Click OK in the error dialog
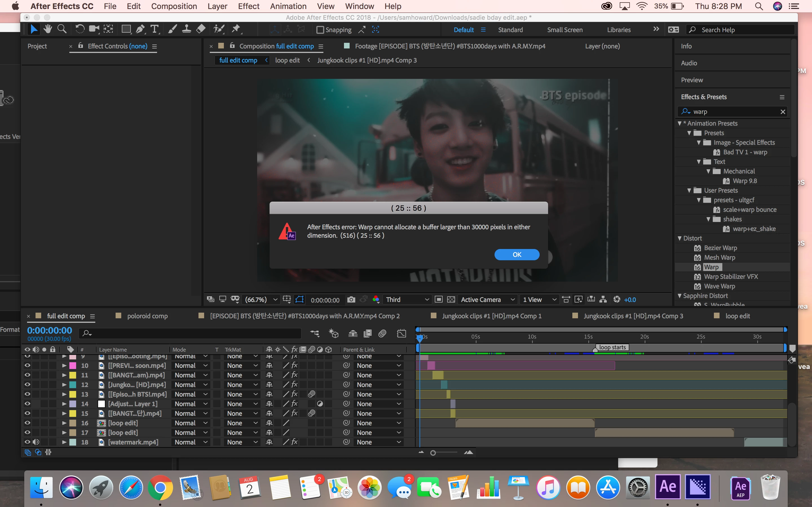The image size is (812, 507). coord(517,255)
